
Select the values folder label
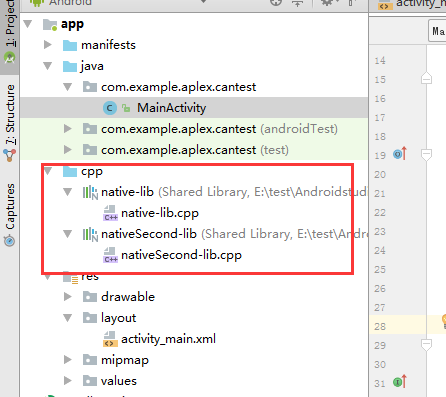(x=119, y=381)
